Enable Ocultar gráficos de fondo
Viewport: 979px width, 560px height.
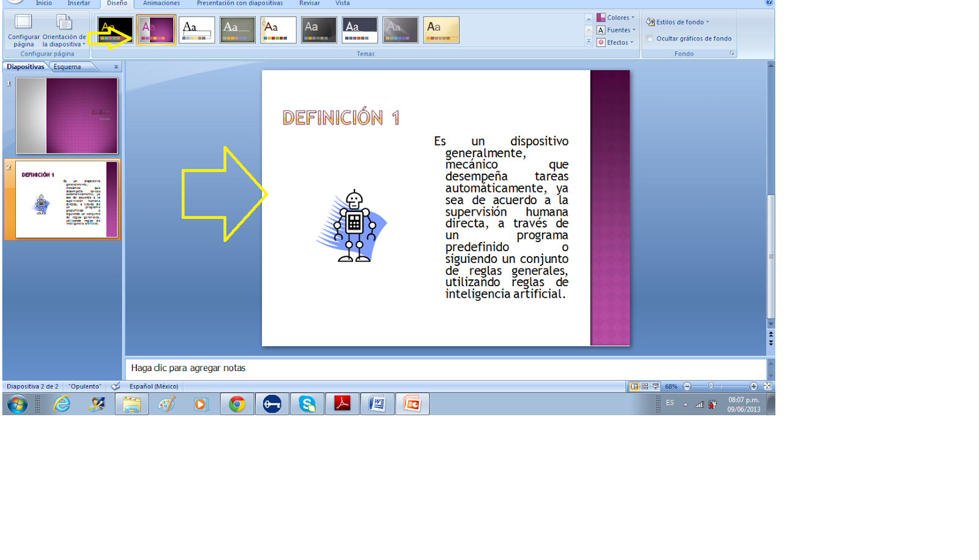[x=649, y=38]
